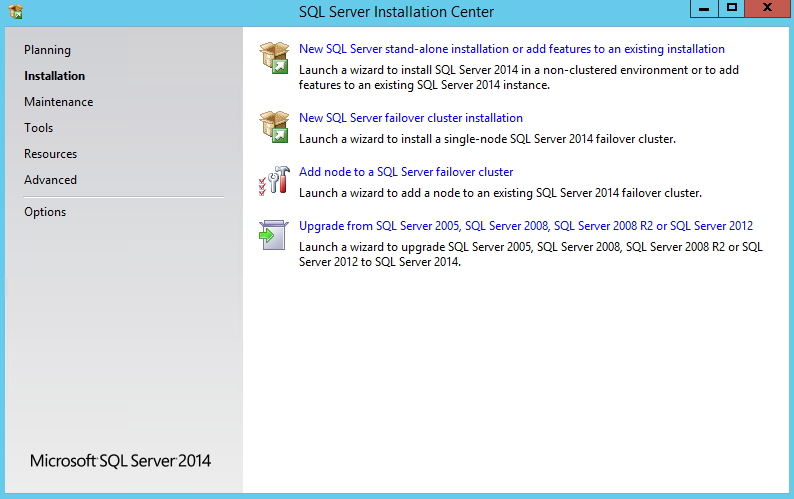Click the add node wizard description text
Image resolution: width=794 pixels, height=499 pixels.
[500, 193]
